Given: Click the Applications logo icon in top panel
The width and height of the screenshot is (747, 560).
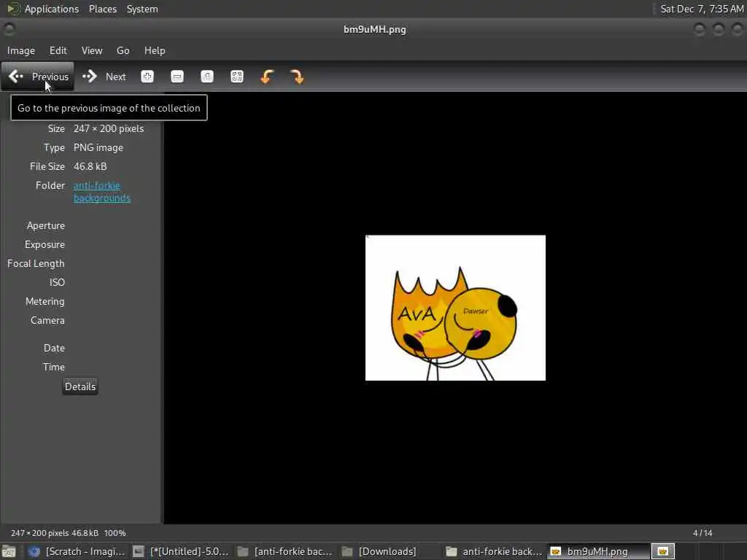Looking at the screenshot, I should click(13, 9).
